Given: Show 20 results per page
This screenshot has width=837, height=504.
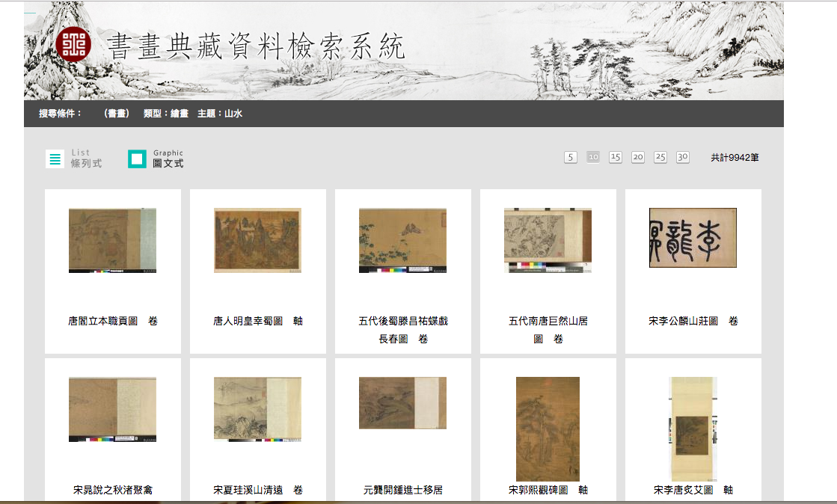Looking at the screenshot, I should click(638, 157).
